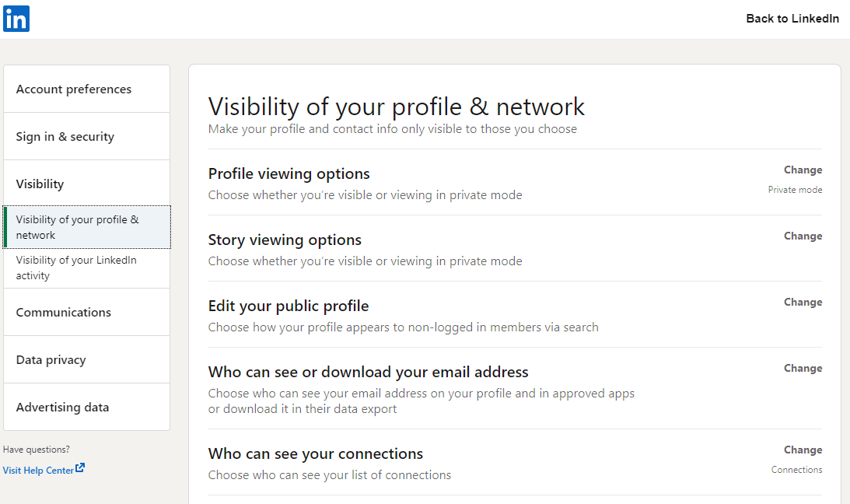The height and width of the screenshot is (504, 850).
Task: Change Edit your public profile settings
Action: (x=803, y=302)
